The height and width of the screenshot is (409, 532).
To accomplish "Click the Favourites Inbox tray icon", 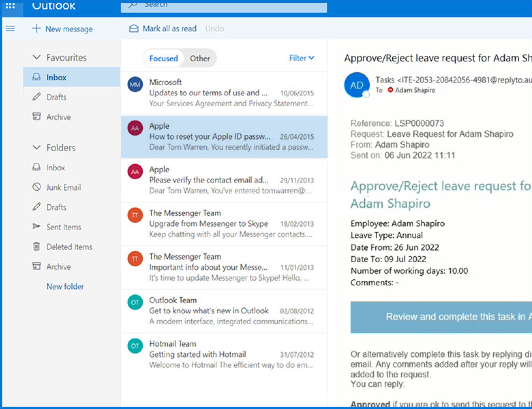I will [x=37, y=77].
